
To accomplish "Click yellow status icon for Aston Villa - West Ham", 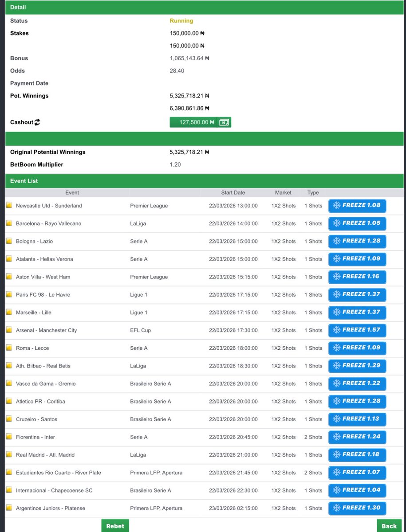I will [x=9, y=276].
